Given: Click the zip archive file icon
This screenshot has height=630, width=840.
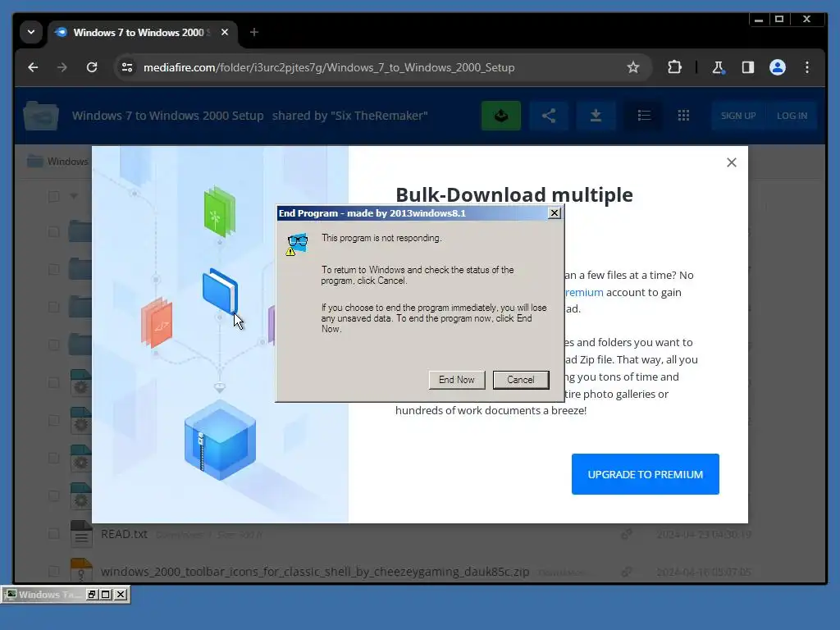Looking at the screenshot, I should point(81,570).
